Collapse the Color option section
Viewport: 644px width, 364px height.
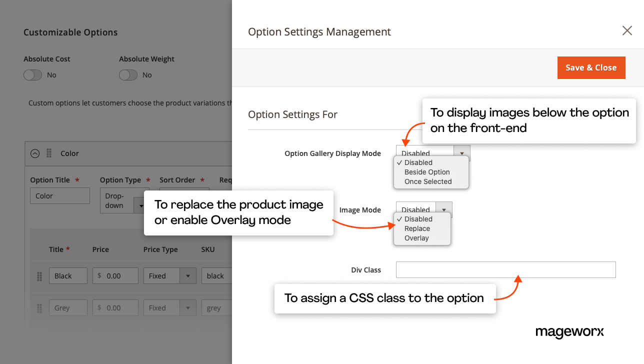(34, 153)
